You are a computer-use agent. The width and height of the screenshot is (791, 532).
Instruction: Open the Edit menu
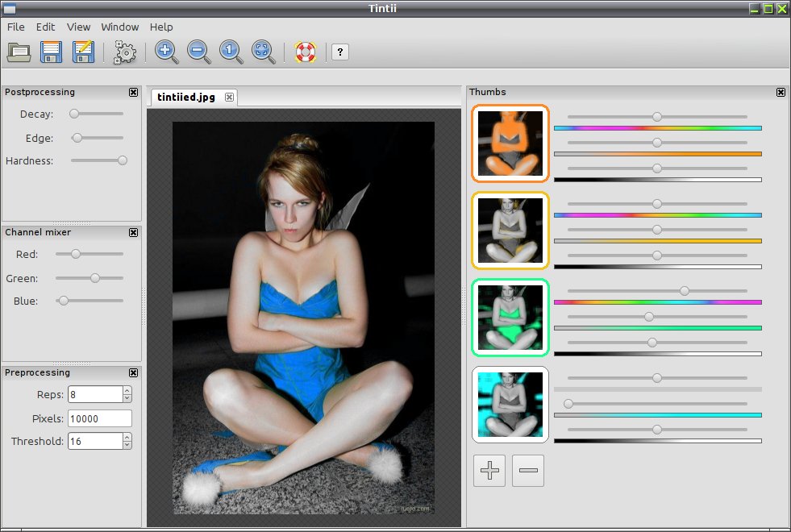45,27
